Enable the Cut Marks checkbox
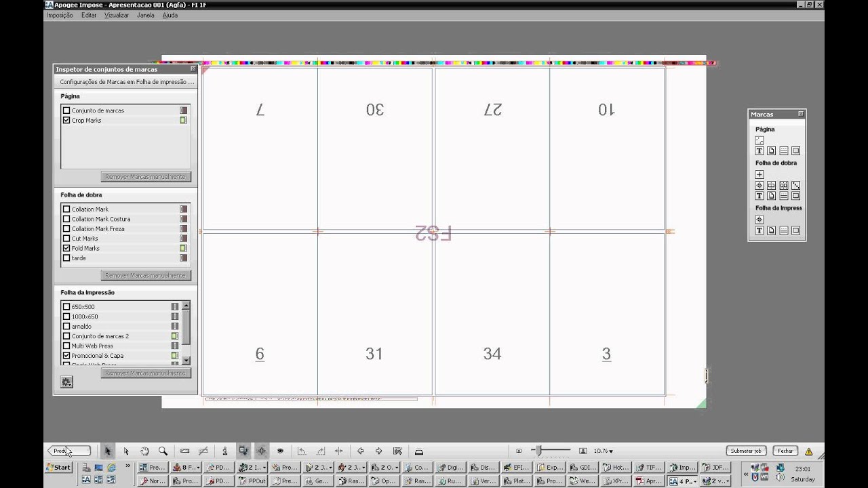The height and width of the screenshot is (488, 868). tap(66, 239)
